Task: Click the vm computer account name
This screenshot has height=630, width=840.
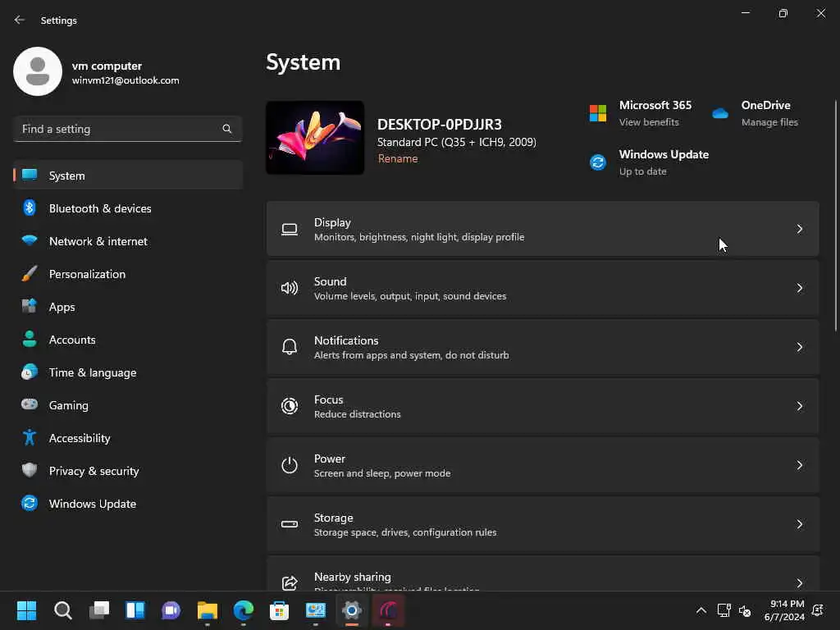Action: (107, 66)
